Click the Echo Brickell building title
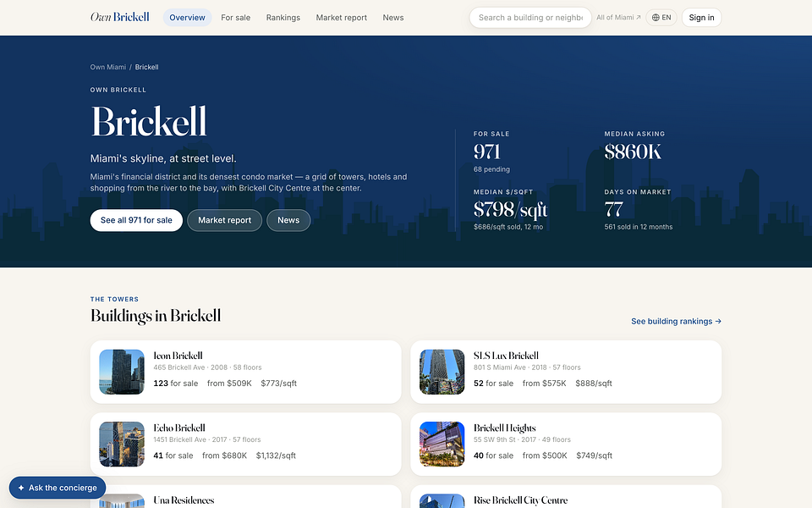Viewport: 812px width, 508px height. 179,428
